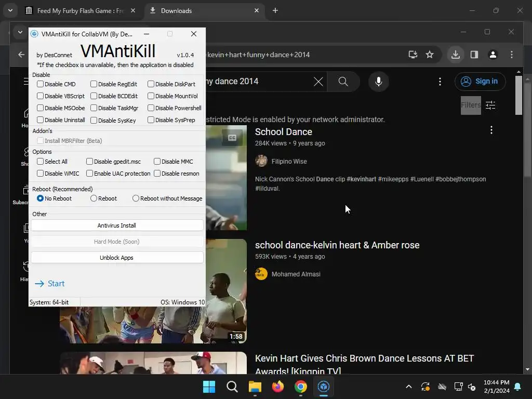Open YouTube settings three-dot menu

[440, 82]
